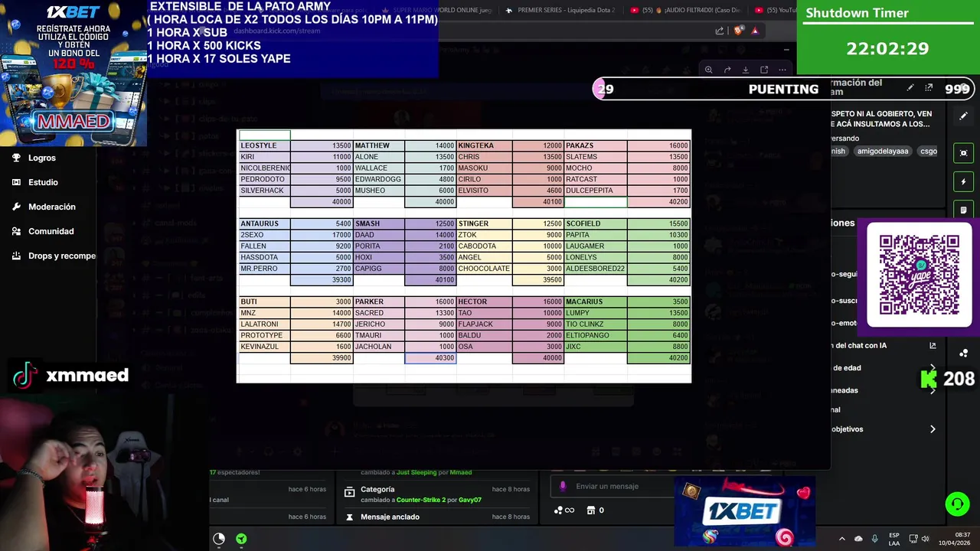Open the Logros trophy icon in sidebar
The width and height of the screenshot is (980, 551).
pos(16,158)
